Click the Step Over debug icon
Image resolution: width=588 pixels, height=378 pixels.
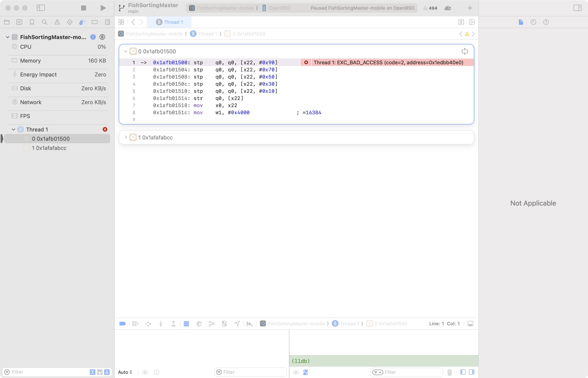click(x=148, y=324)
